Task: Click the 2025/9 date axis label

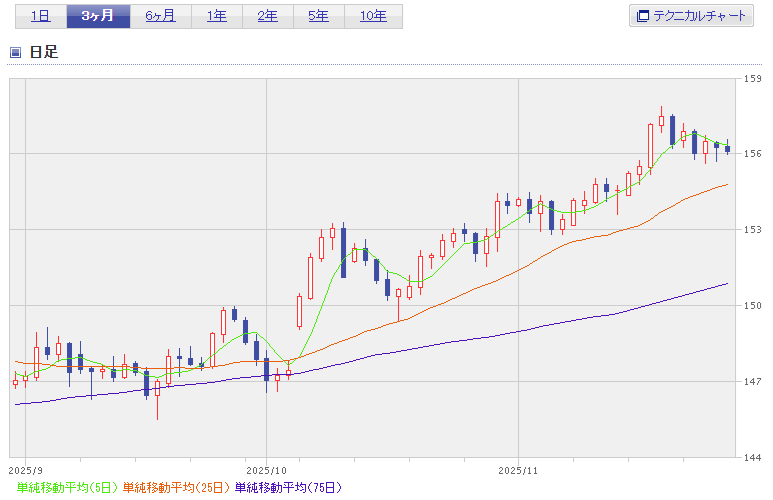Action: [26, 470]
